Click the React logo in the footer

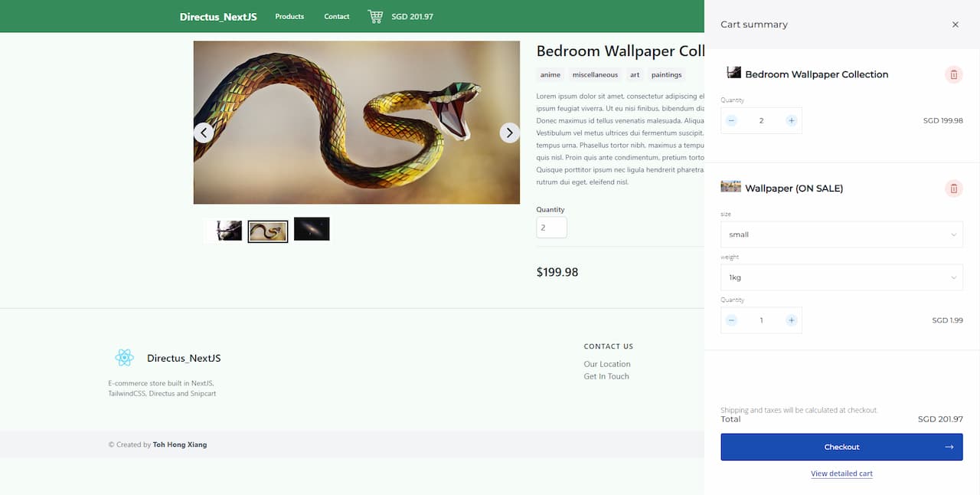point(125,358)
